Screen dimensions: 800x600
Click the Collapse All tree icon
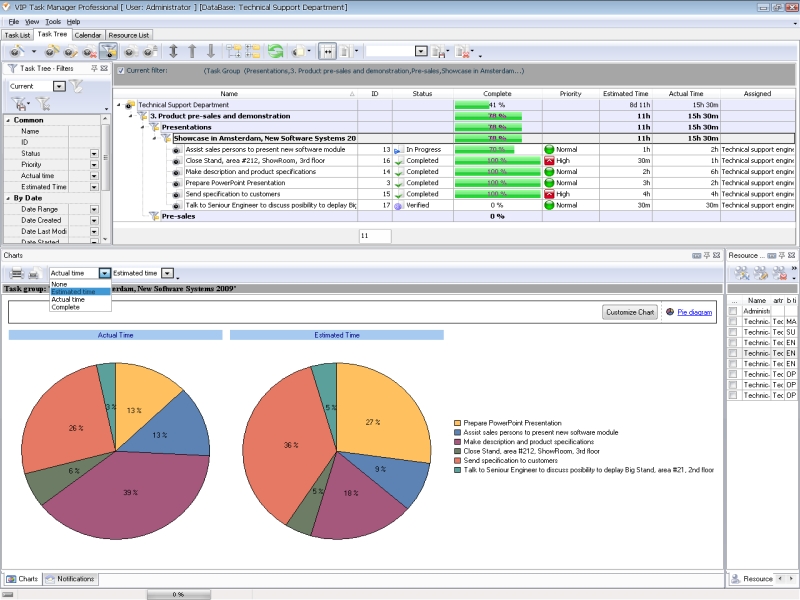pyautogui.click(x=253, y=51)
